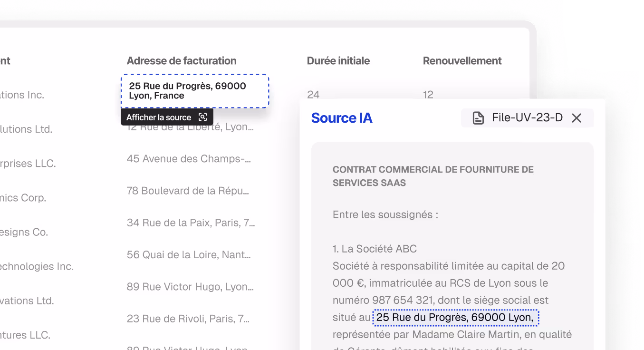Click the contract title CONTRAT COMMERCIAL DE FOURNITURE

tap(433, 175)
